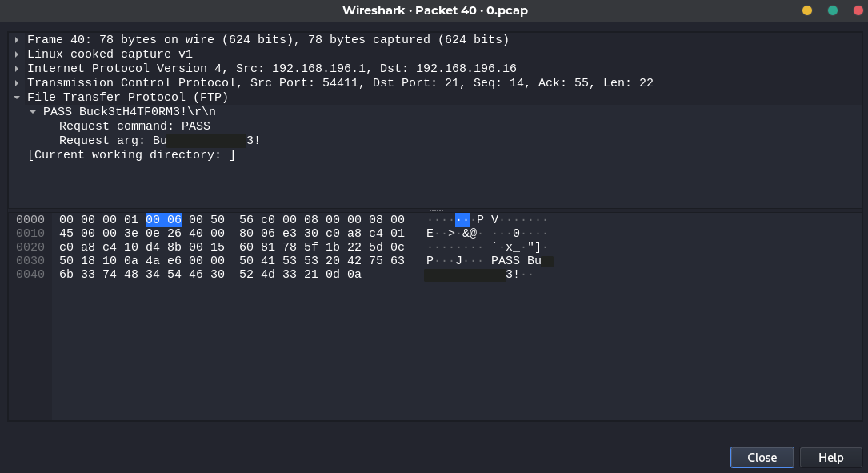This screenshot has height=473, width=868.
Task: Select highlighted bytes 00 06 in hex dump
Action: [163, 220]
